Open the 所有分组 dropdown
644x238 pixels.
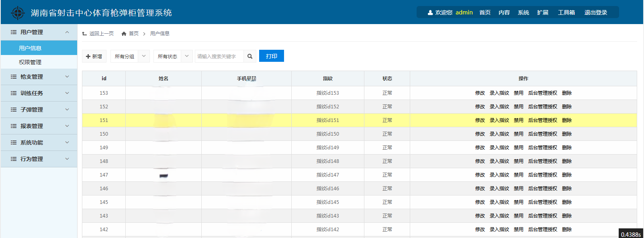click(130, 56)
